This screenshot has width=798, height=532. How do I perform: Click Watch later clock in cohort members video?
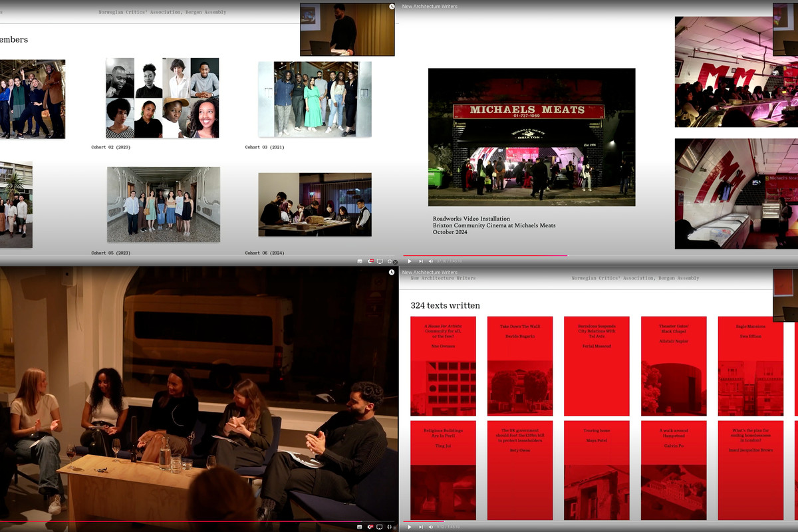(x=392, y=6)
